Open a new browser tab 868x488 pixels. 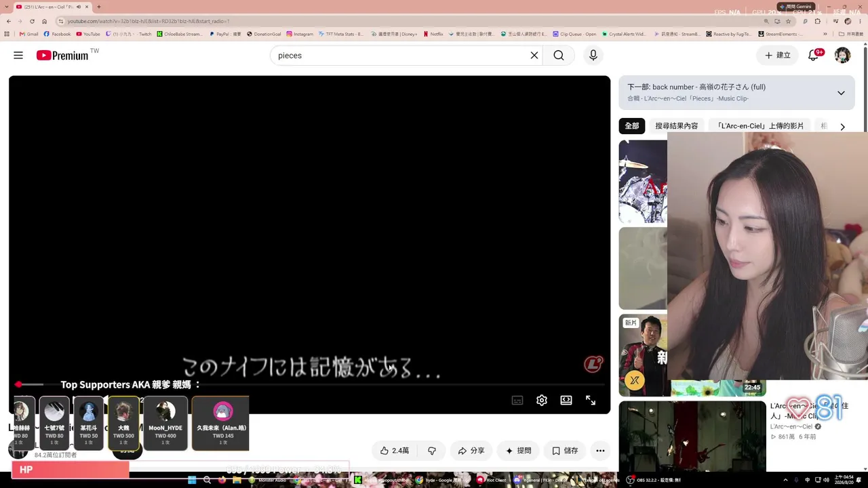[99, 7]
